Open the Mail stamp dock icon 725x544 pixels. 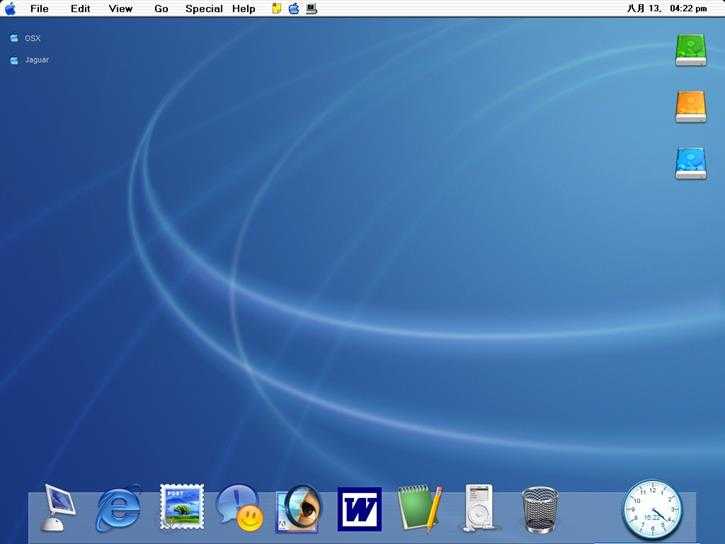tap(182, 507)
